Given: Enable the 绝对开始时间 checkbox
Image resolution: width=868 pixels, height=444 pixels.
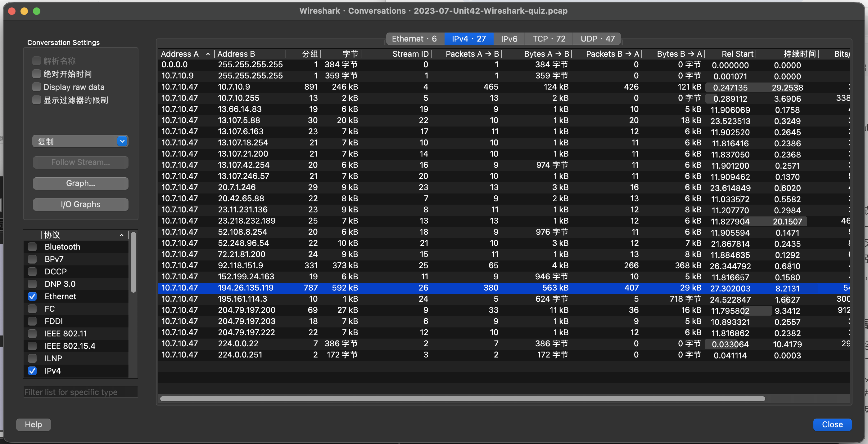Looking at the screenshot, I should 36,74.
